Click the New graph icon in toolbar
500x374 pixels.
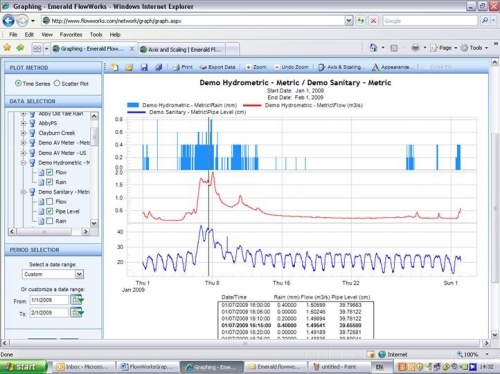coord(115,67)
